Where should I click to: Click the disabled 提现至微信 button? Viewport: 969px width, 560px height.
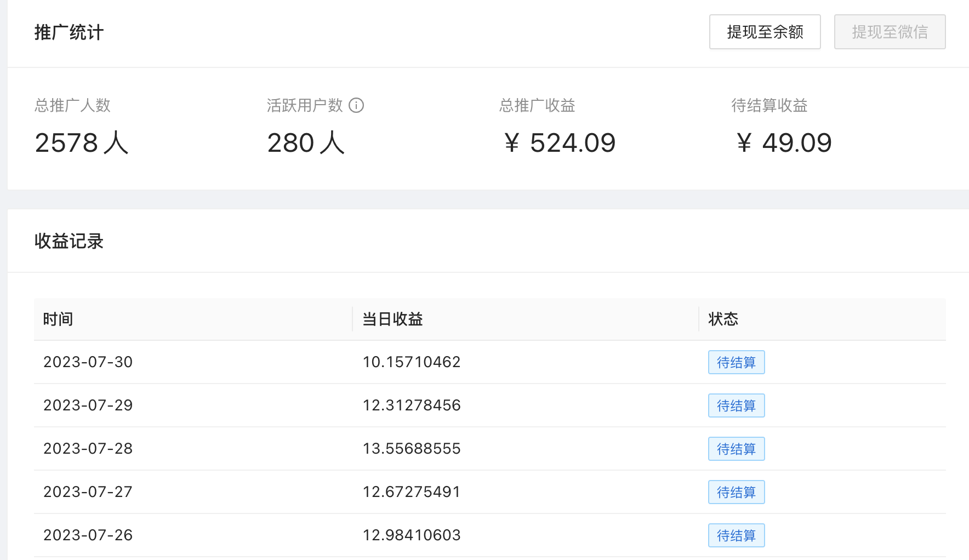pos(890,32)
